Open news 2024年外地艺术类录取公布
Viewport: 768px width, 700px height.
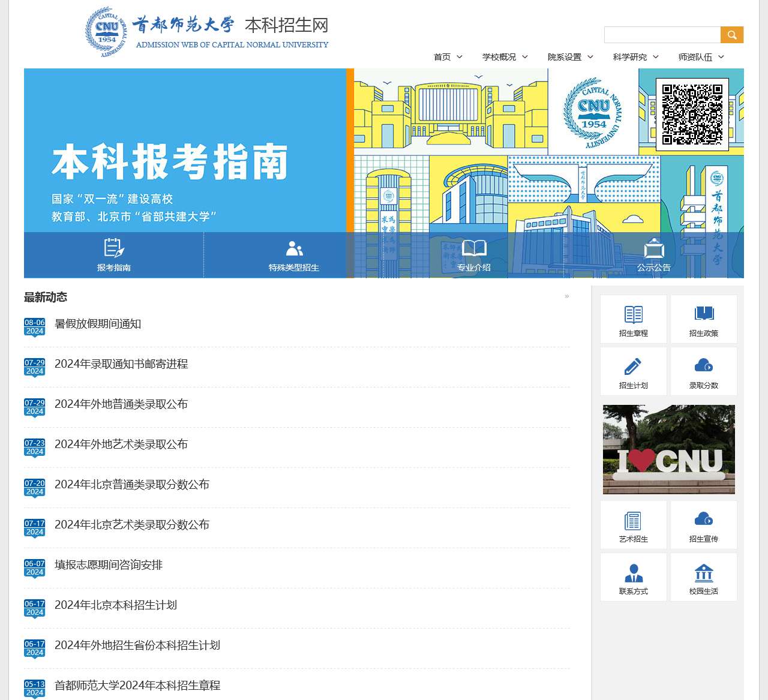pyautogui.click(x=121, y=444)
